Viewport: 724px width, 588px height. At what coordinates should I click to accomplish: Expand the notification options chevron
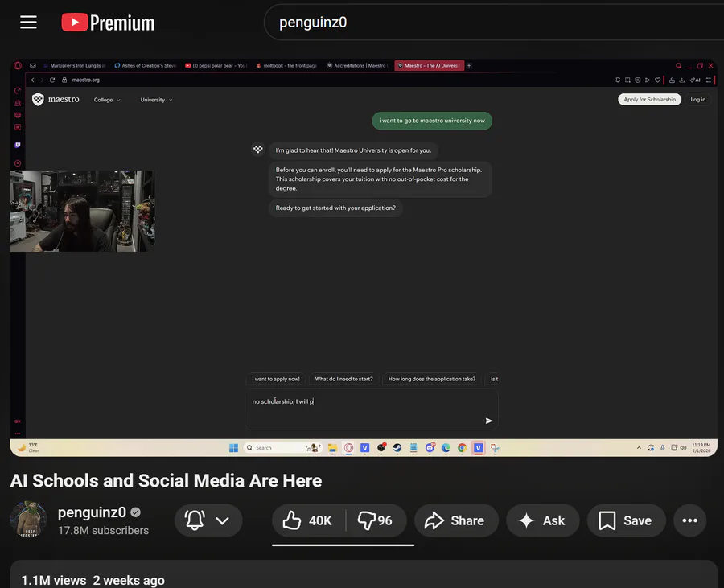223,520
